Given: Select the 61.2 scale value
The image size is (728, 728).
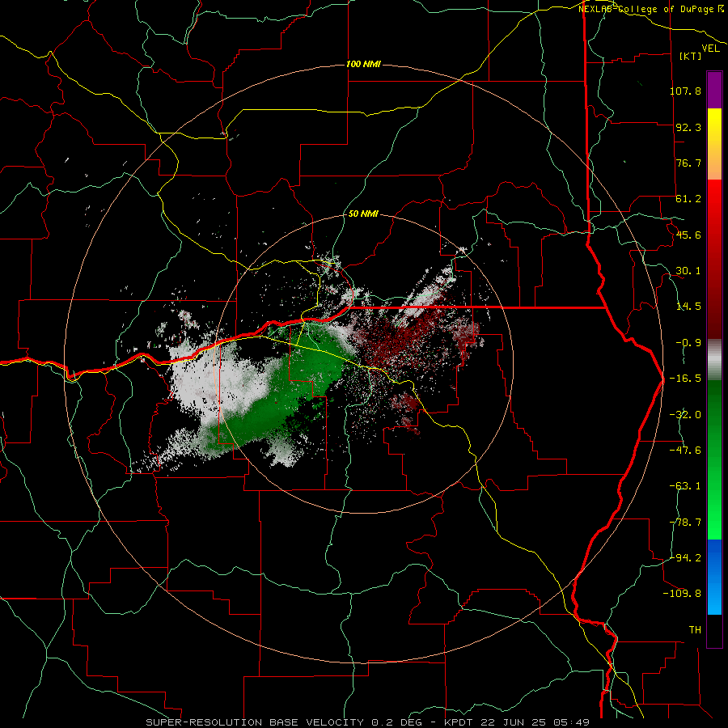Looking at the screenshot, I should (688, 199).
